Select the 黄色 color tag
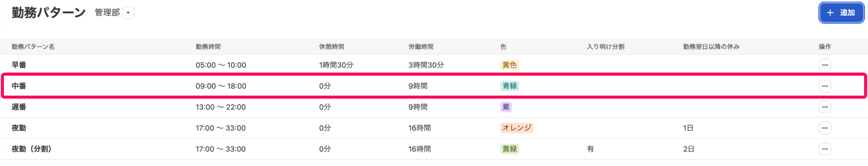This screenshot has width=868, height=166. [509, 65]
